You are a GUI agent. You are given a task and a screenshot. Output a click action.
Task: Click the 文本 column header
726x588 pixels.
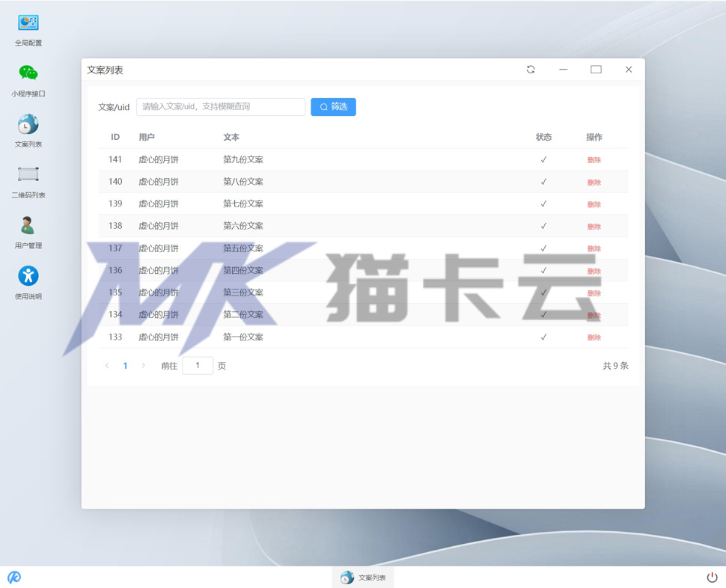(231, 138)
